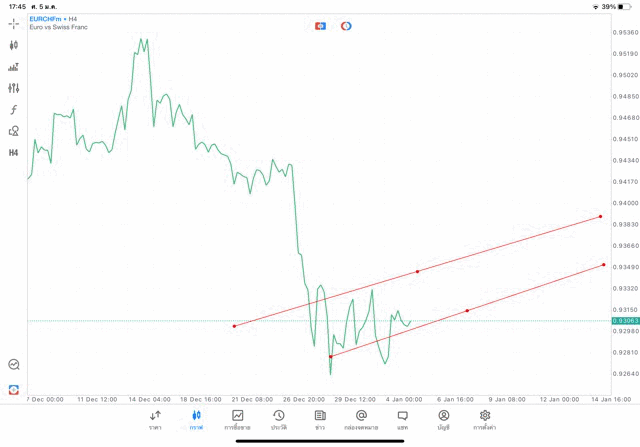Open the Quotes (ราคา) tab
640x447 pixels.
tap(155, 419)
